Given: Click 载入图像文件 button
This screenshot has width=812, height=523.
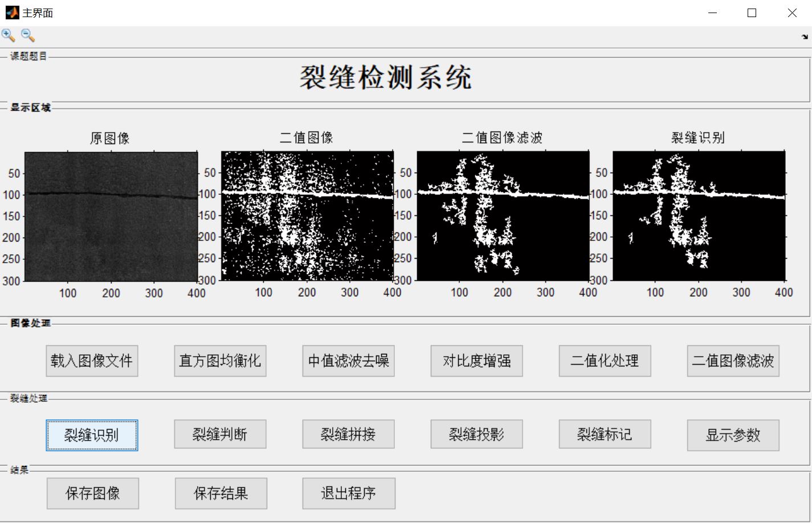Looking at the screenshot, I should 92,361.
